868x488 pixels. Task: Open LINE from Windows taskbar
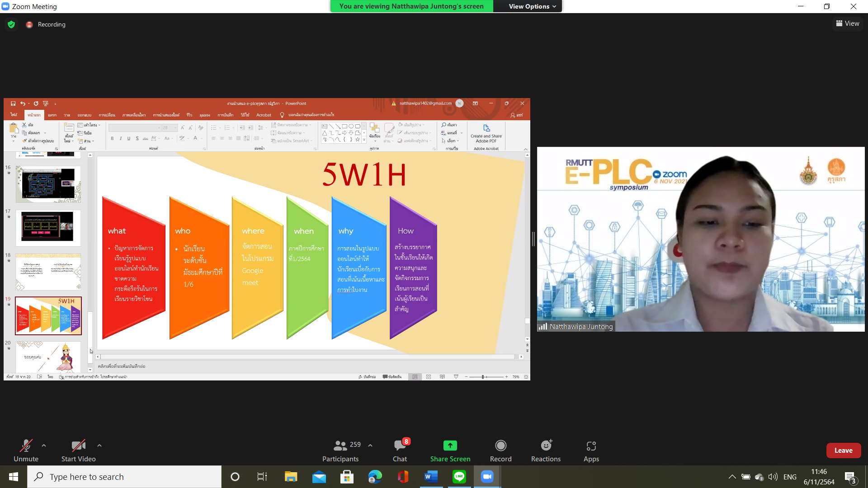point(459,477)
